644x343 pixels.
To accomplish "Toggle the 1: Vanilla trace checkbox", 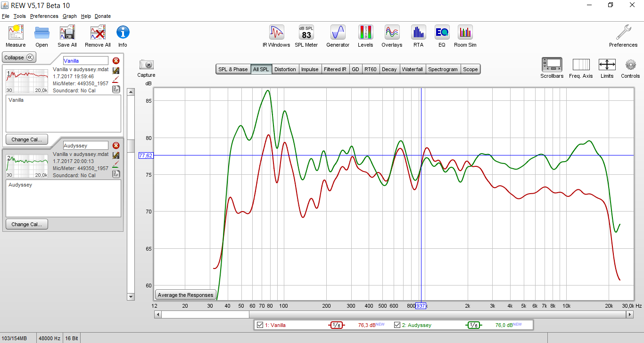I will [x=259, y=325].
